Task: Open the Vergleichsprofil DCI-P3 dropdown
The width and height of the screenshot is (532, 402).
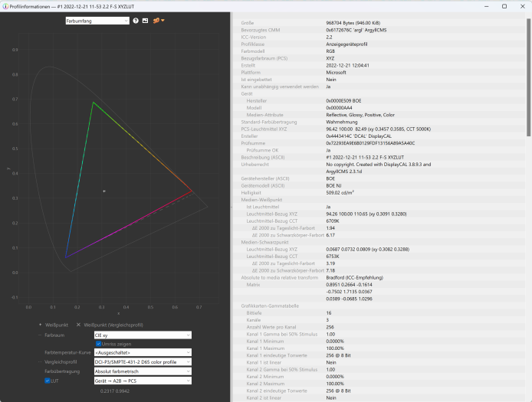Action: coord(142,361)
